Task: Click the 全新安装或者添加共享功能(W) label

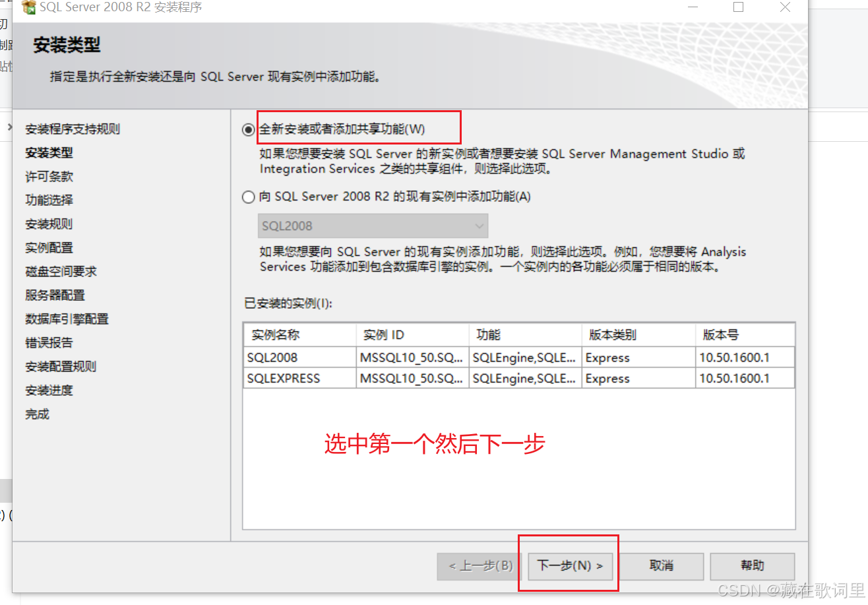Action: [x=342, y=129]
